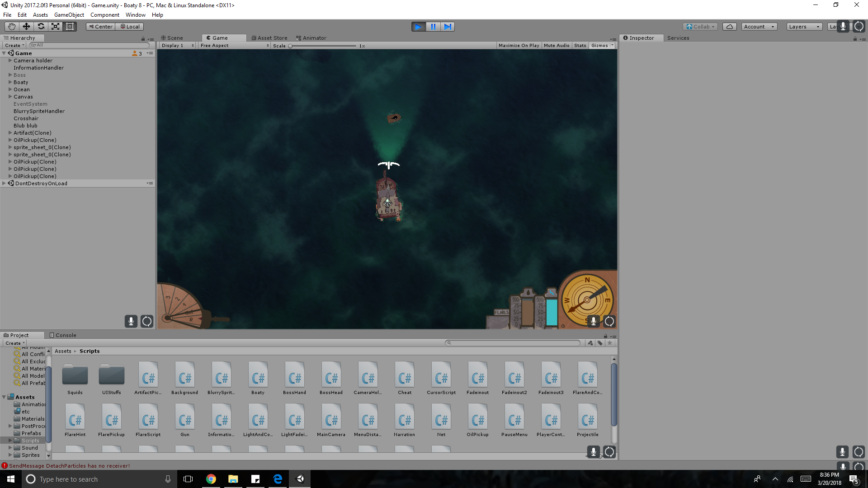Click the Center pivot button
The height and width of the screenshot is (488, 868).
(x=100, y=27)
